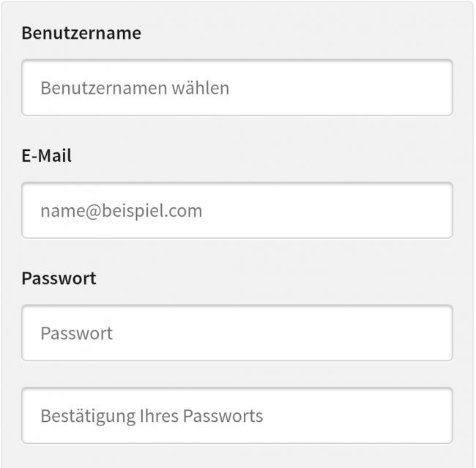Image resolution: width=476 pixels, height=468 pixels.
Task: Focus the topmost text box of form
Action: [237, 88]
